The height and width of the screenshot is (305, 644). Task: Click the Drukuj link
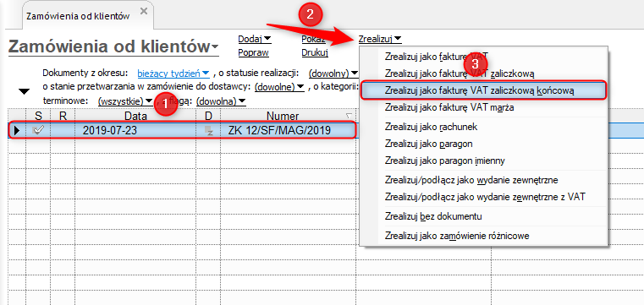point(314,52)
